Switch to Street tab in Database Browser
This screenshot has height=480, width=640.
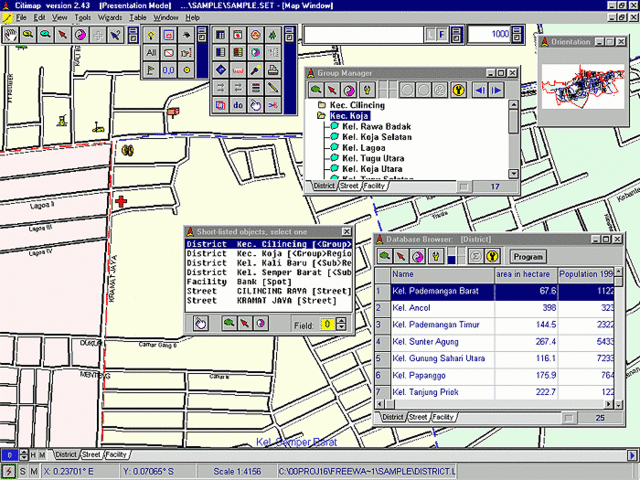click(418, 417)
